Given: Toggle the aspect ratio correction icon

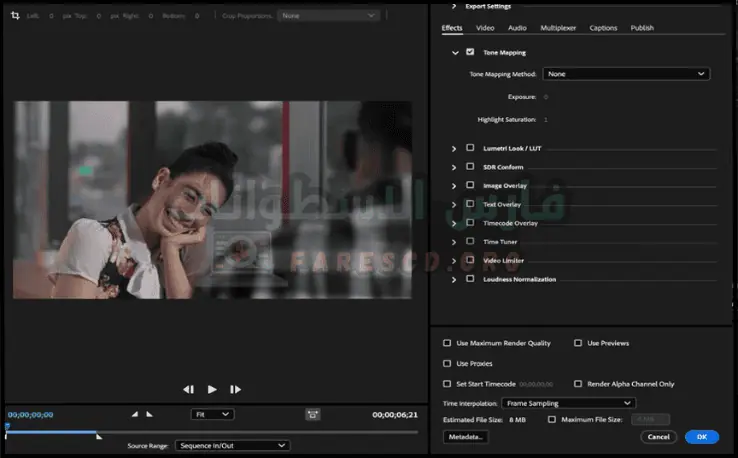Looking at the screenshot, I should [x=313, y=414].
